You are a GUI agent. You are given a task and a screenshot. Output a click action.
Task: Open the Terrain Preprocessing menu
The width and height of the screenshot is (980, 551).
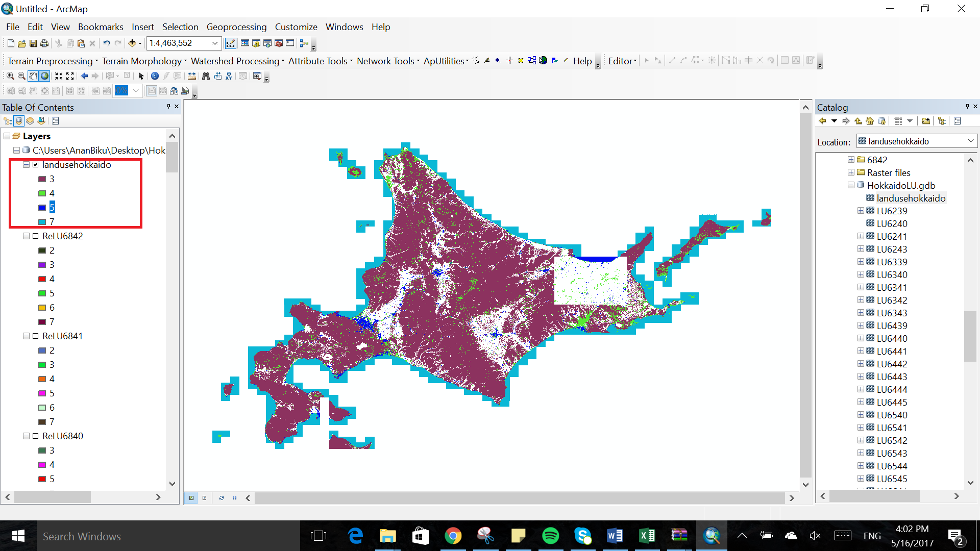(x=48, y=61)
